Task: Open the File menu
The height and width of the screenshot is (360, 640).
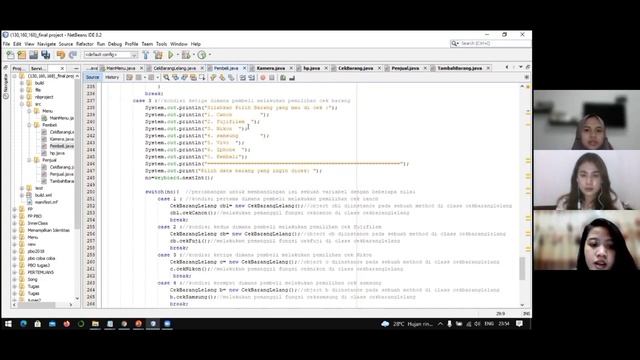Action: [x=6, y=44]
